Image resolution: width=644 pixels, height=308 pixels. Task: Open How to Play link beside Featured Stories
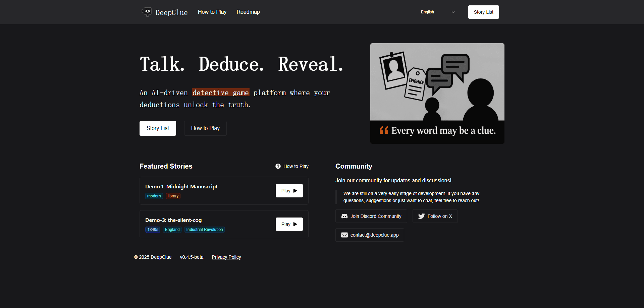[296, 166]
